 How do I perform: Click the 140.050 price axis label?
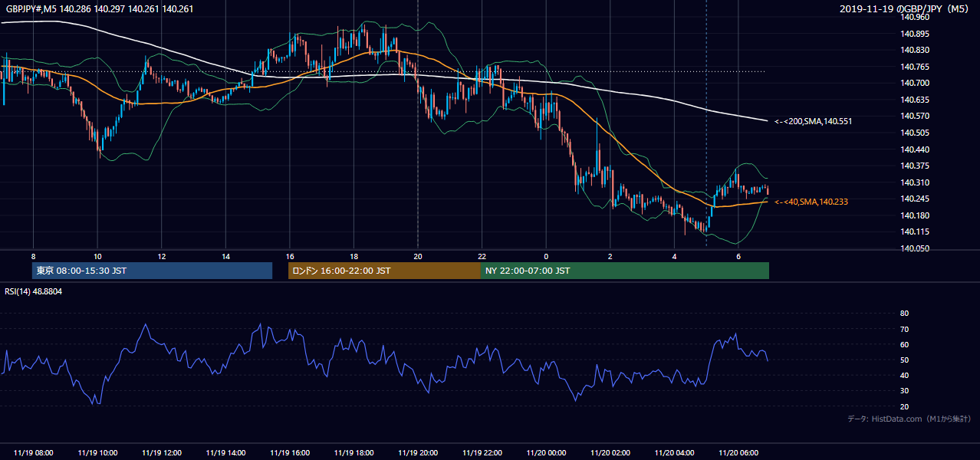(x=914, y=248)
